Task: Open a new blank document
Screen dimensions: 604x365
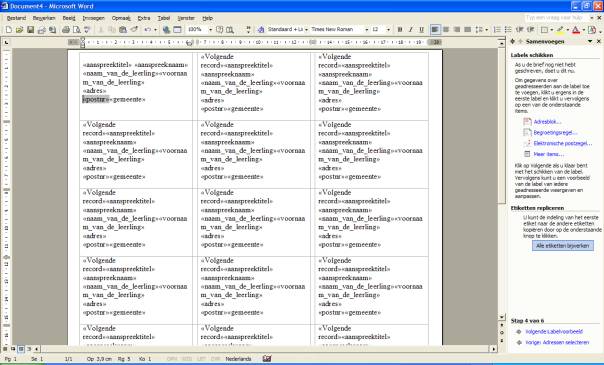Action: pos(8,30)
